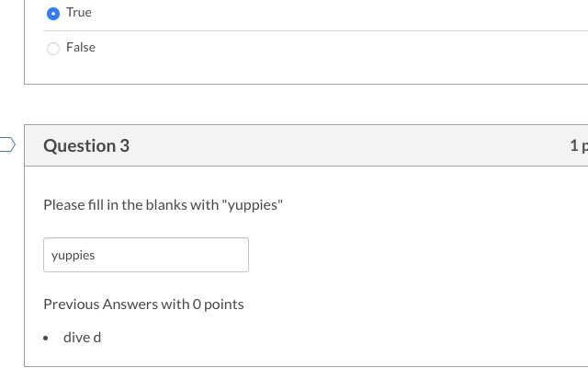
Task: Select the True radio button
Action: point(53,14)
